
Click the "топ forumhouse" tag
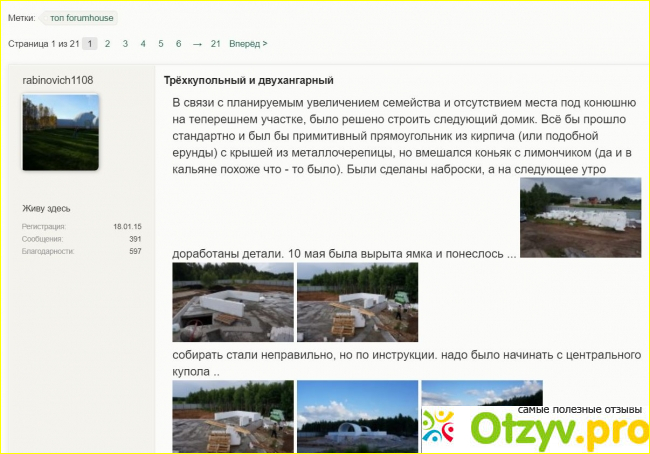click(80, 18)
